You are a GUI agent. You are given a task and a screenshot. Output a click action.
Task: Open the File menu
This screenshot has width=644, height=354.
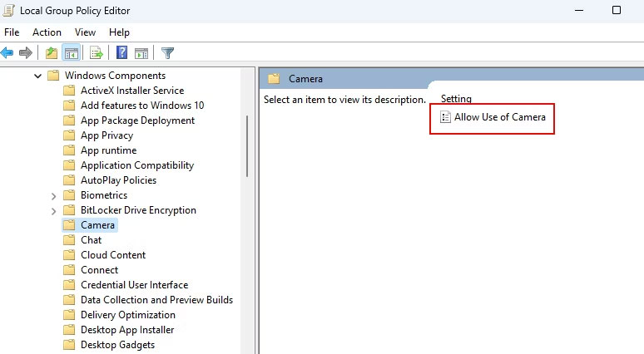click(12, 32)
